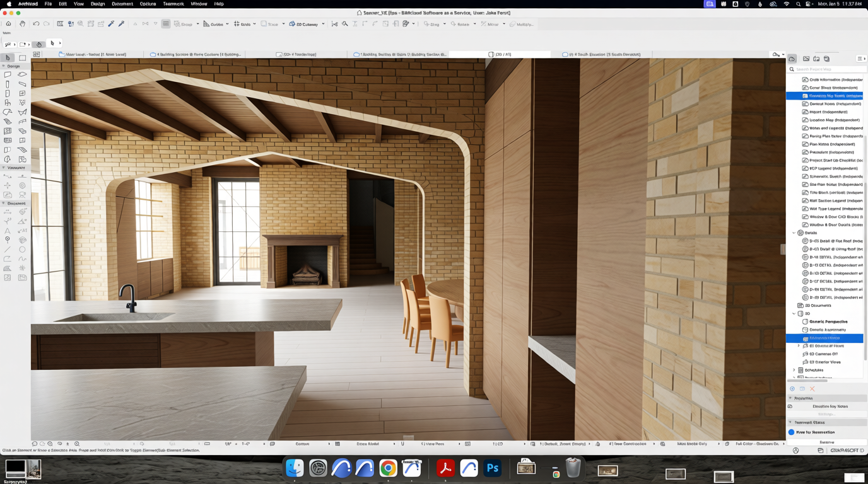Select the Arrow tool in the toolbox

(x=8, y=58)
